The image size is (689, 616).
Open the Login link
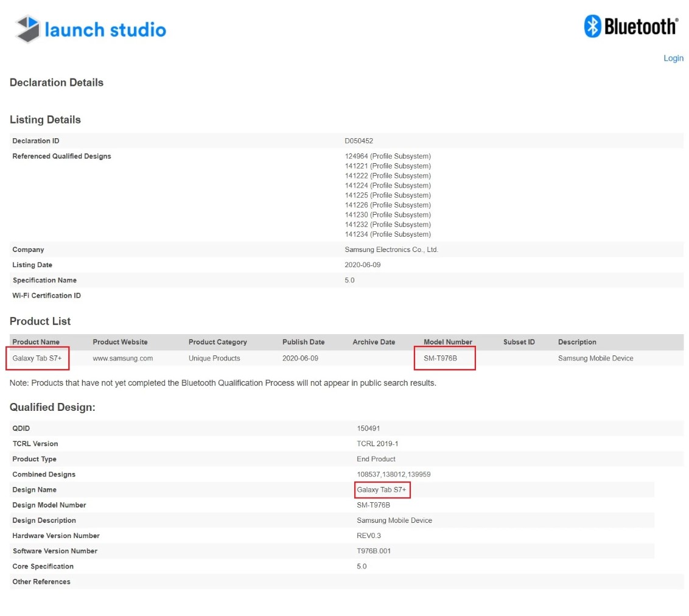673,58
